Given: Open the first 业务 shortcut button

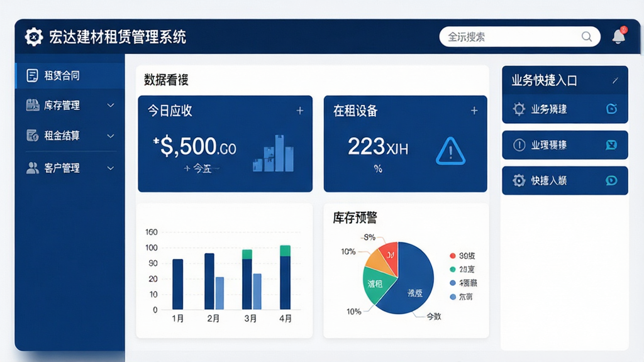Looking at the screenshot, I should (x=565, y=109).
